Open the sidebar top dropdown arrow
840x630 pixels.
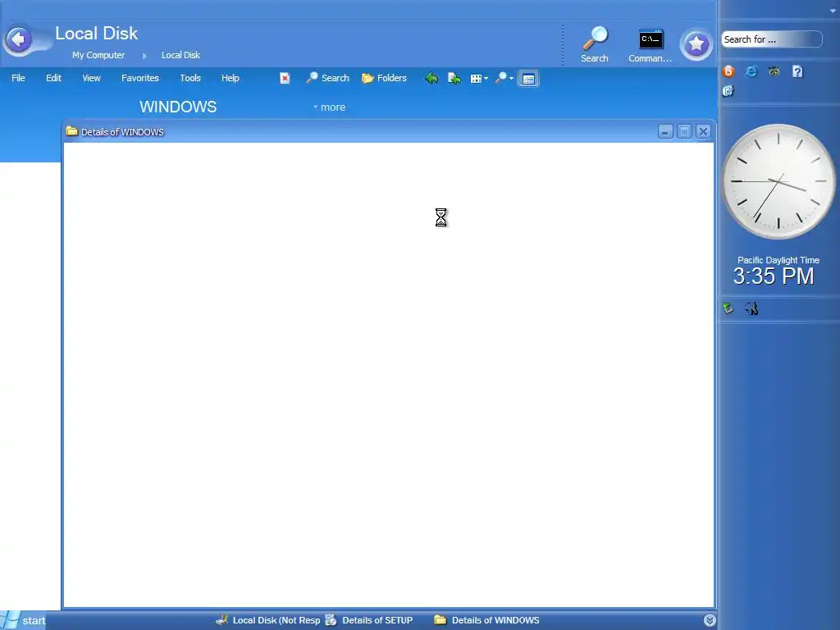833,11
